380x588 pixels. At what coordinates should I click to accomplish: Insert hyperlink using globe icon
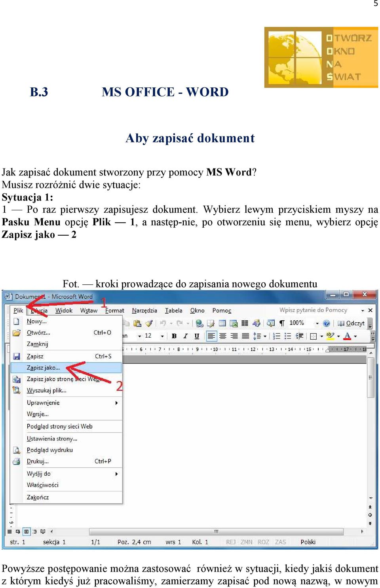pyautogui.click(x=199, y=323)
